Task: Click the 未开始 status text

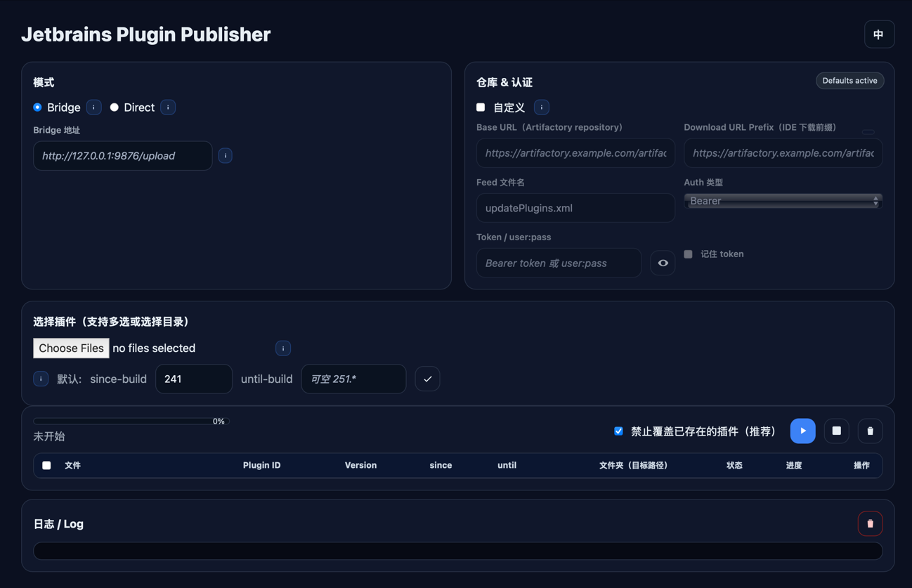Action: point(48,436)
